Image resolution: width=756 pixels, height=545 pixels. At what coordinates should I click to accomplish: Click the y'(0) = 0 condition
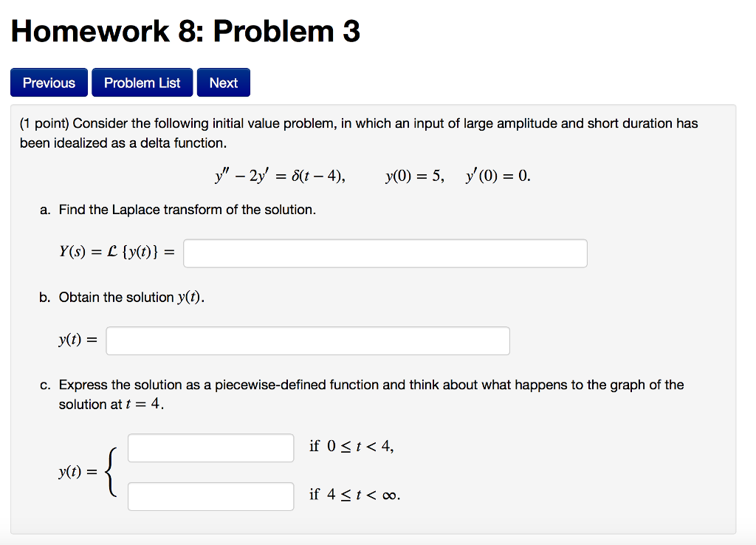(497, 175)
